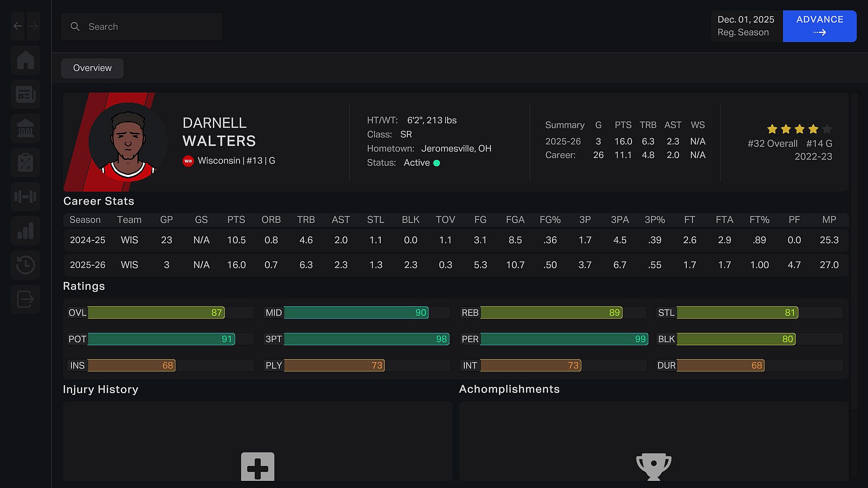Go back using the left arrow
868x488 pixels.
(18, 26)
